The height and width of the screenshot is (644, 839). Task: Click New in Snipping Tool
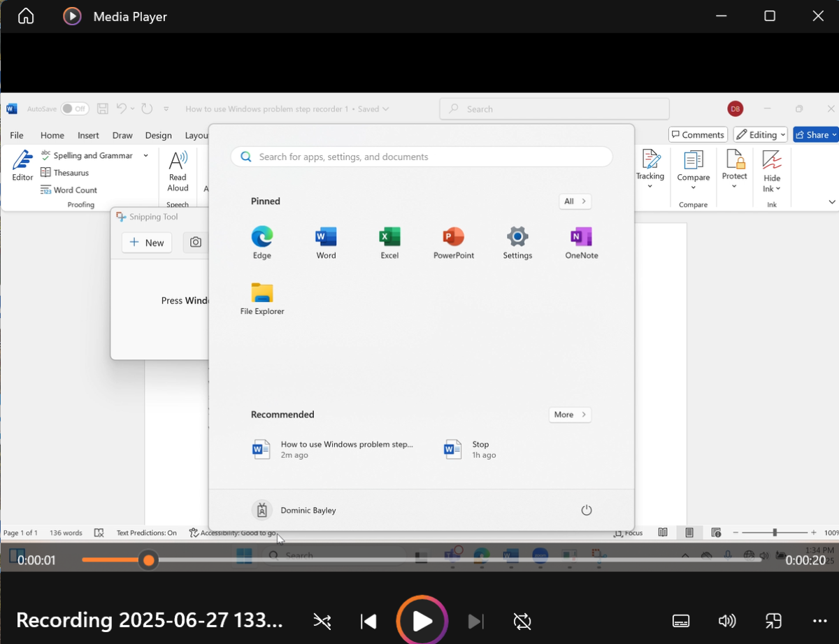pos(147,243)
